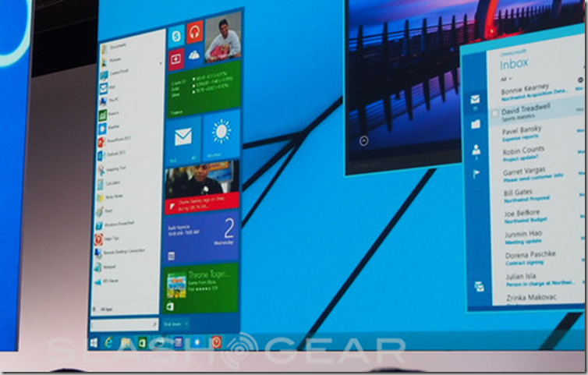
Task: Open the red Help + Tips taskbar icon
Action: pyautogui.click(x=216, y=342)
